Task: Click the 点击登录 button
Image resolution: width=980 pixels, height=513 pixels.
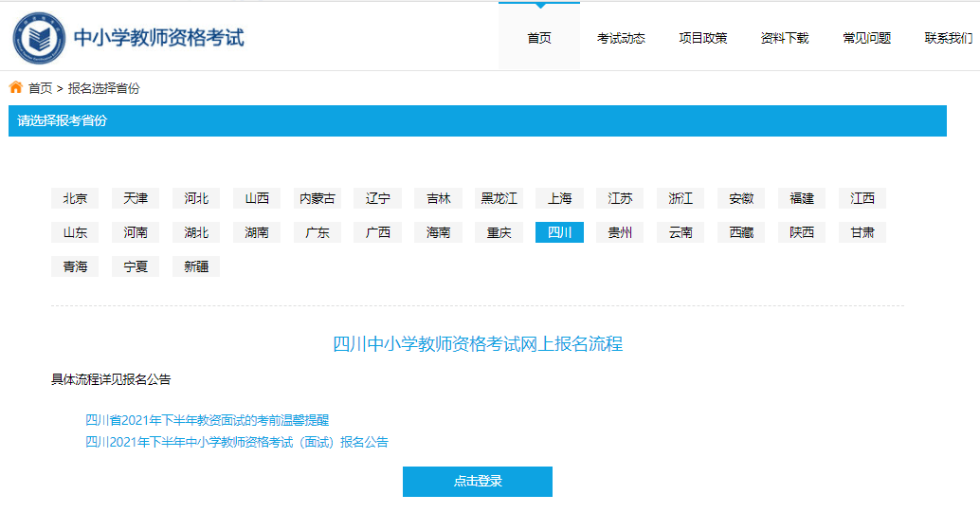Action: [x=478, y=482]
